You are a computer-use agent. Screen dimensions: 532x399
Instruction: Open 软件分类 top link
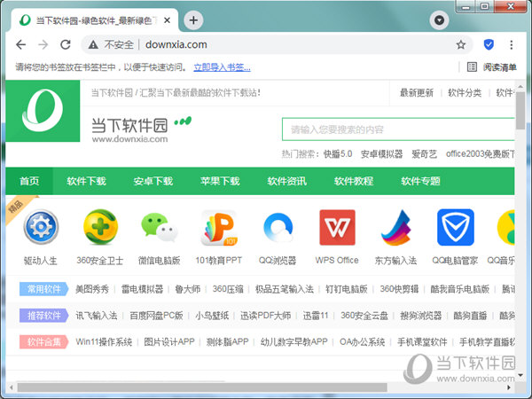pos(465,92)
